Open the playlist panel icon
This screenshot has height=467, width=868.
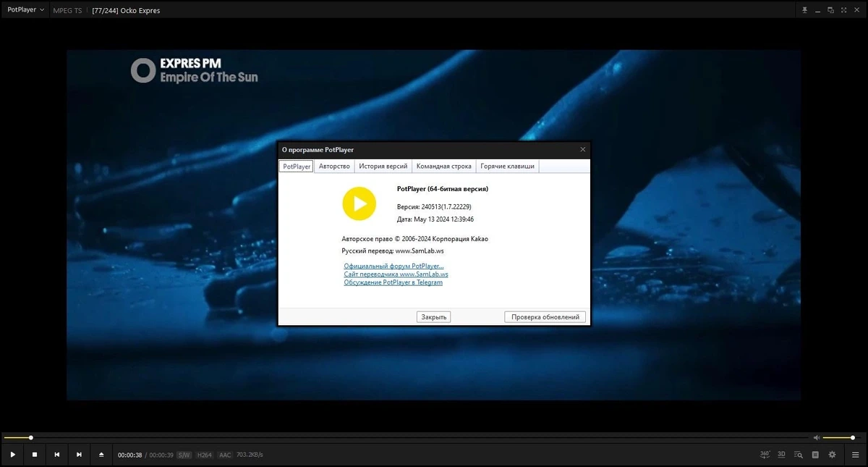[x=815, y=455]
